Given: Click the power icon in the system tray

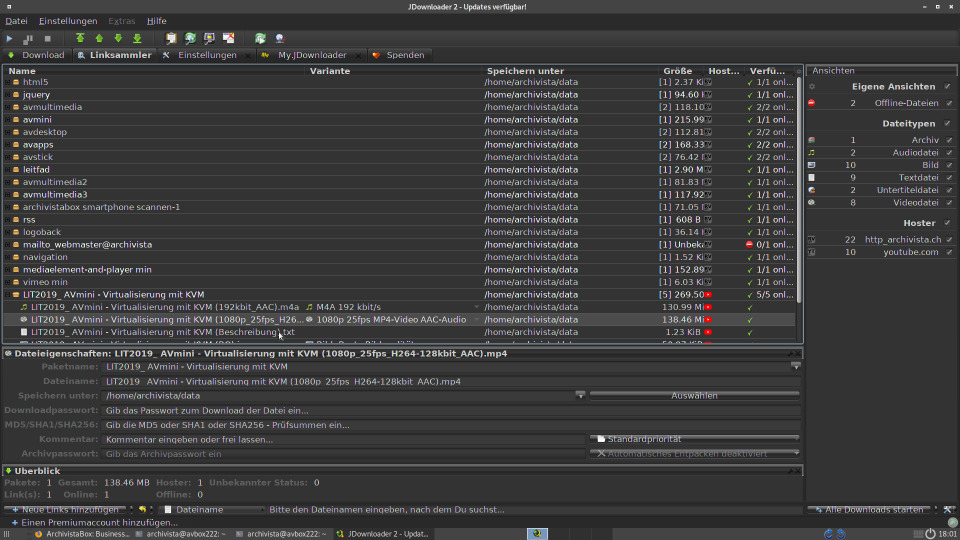Looking at the screenshot, I should 930,534.
